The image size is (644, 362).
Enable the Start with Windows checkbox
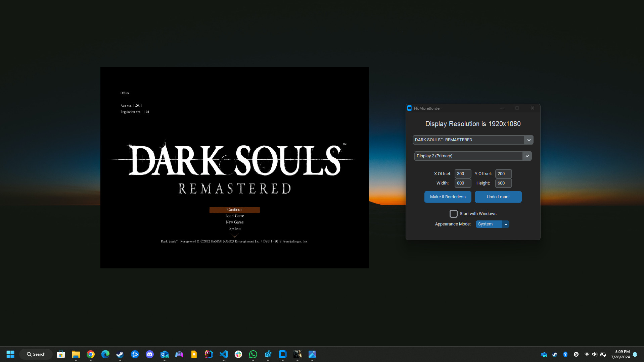453,214
